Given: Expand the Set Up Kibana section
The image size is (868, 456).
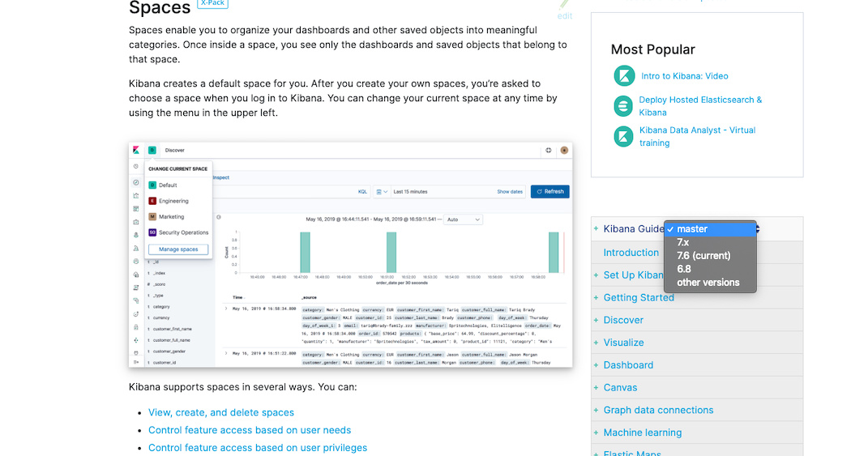Looking at the screenshot, I should pyautogui.click(x=596, y=275).
